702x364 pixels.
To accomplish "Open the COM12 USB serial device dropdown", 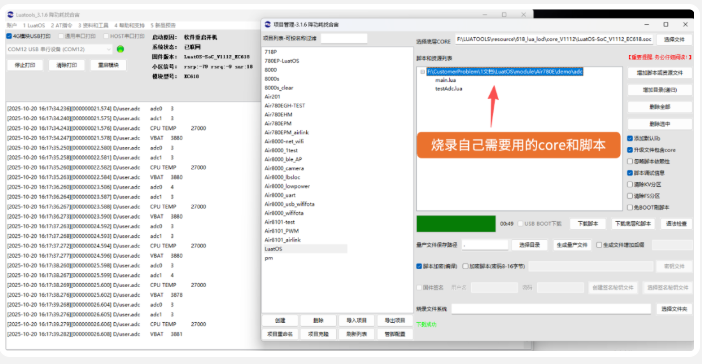I will (x=59, y=49).
